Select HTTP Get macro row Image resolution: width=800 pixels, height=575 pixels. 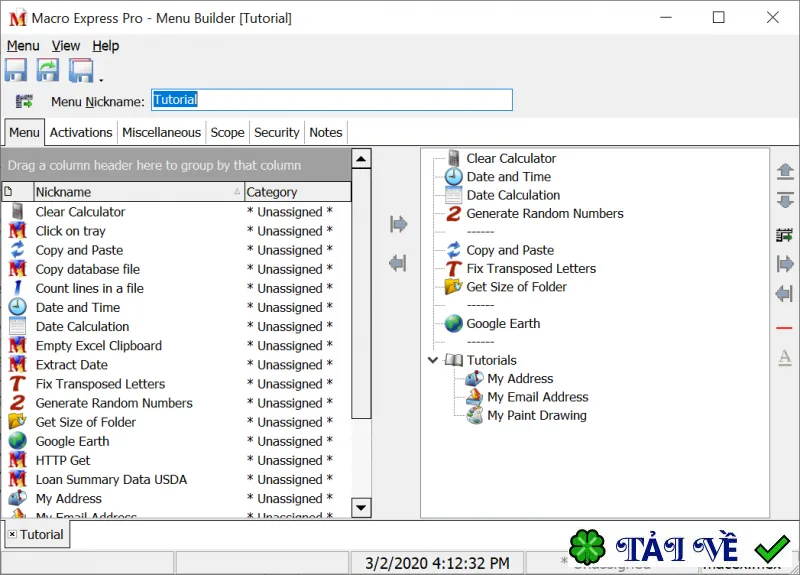(x=177, y=460)
